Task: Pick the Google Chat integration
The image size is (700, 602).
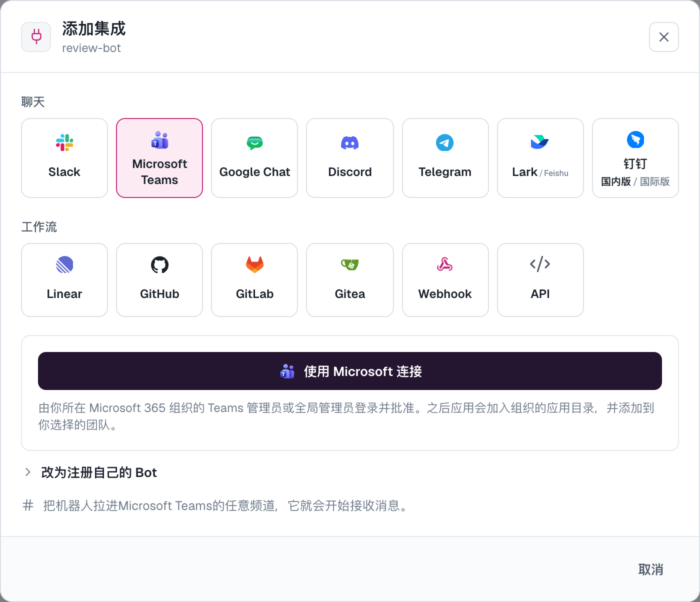Action: point(254,158)
